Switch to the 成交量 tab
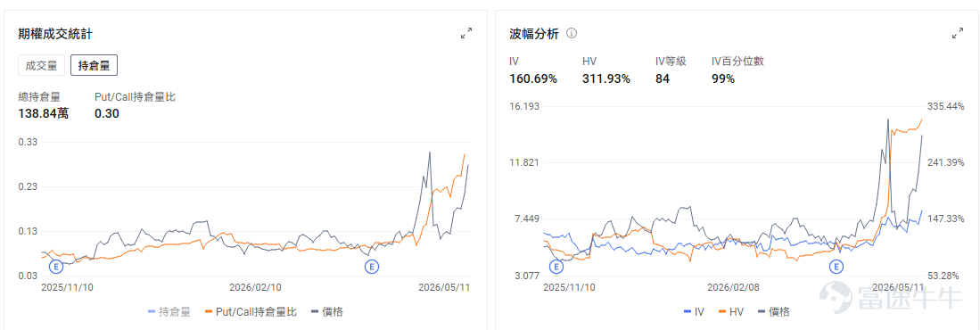Viewport: 980px width, 330px height. pyautogui.click(x=41, y=64)
